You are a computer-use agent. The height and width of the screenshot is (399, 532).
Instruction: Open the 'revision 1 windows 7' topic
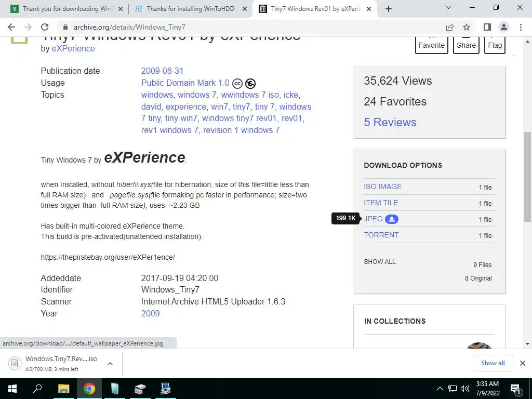tap(241, 130)
